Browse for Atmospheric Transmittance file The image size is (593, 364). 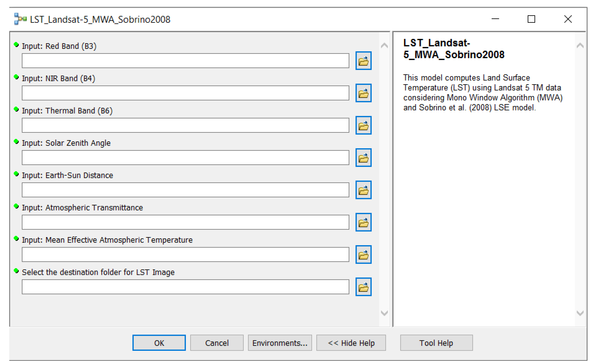pyautogui.click(x=364, y=222)
